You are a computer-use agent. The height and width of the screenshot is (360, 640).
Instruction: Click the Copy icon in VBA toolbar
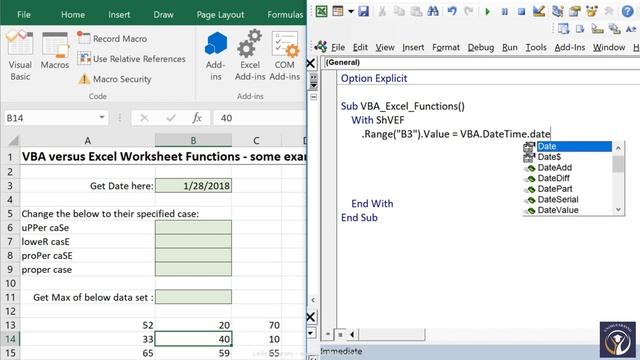pos(399,11)
